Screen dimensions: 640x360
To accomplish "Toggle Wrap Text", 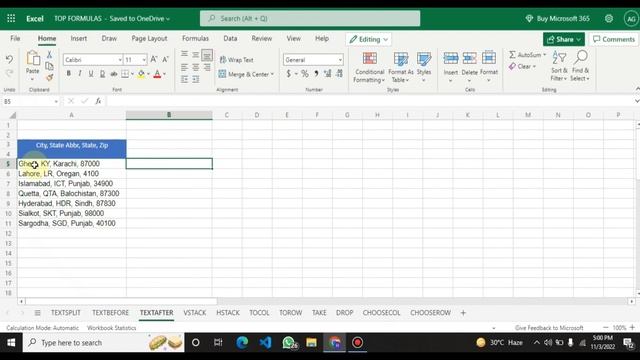I will (x=236, y=60).
